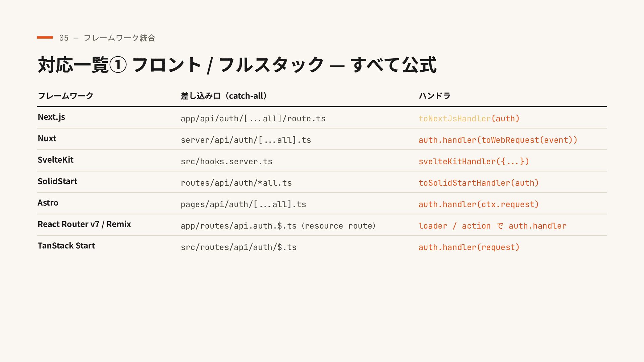Click the handler 'loader / action で auth.handler'
Image resolution: width=644 pixels, height=362 pixels.
[492, 226]
